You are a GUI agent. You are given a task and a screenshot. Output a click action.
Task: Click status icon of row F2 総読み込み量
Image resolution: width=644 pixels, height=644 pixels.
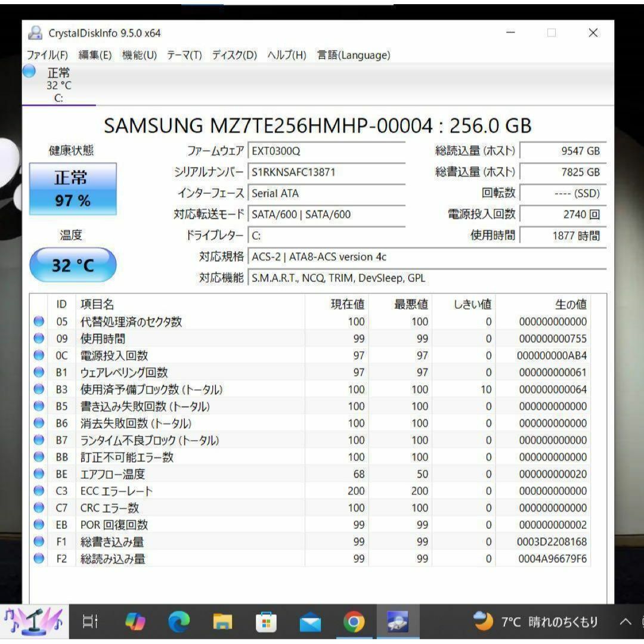[39, 558]
